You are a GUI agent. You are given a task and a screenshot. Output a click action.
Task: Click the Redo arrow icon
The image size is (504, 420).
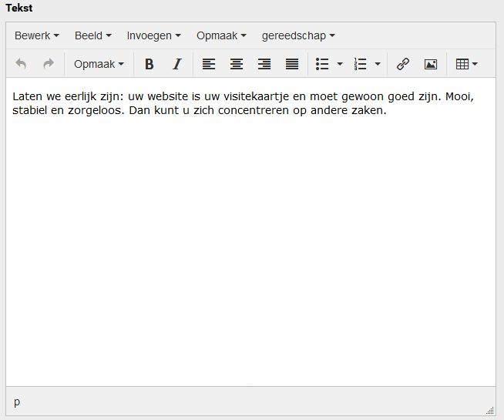[49, 64]
